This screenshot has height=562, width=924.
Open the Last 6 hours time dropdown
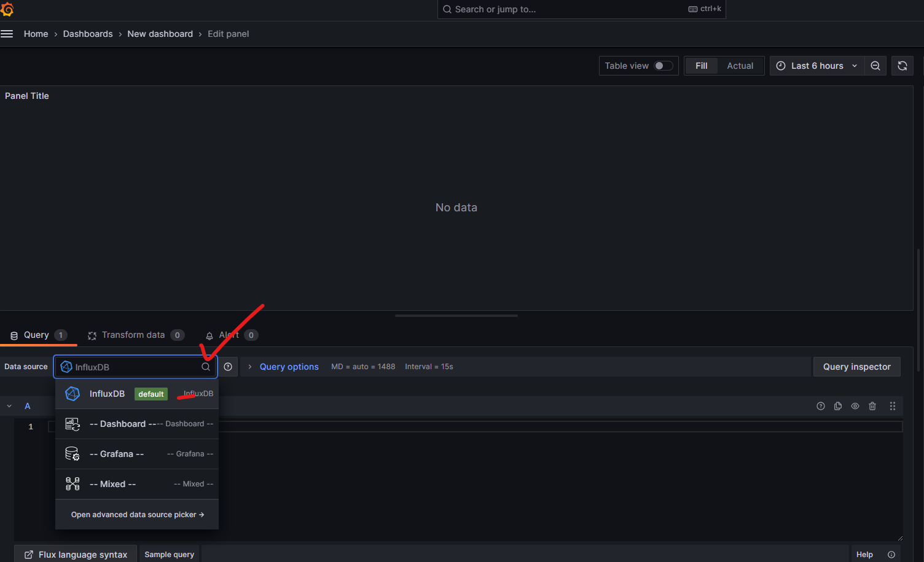tap(817, 66)
